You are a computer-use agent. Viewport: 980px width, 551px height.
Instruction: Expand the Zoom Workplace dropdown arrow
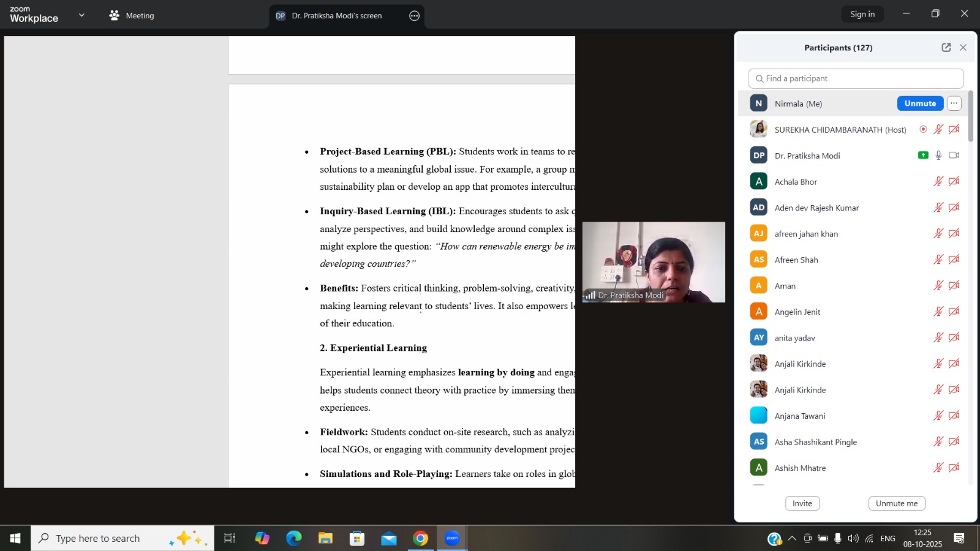pos(81,15)
